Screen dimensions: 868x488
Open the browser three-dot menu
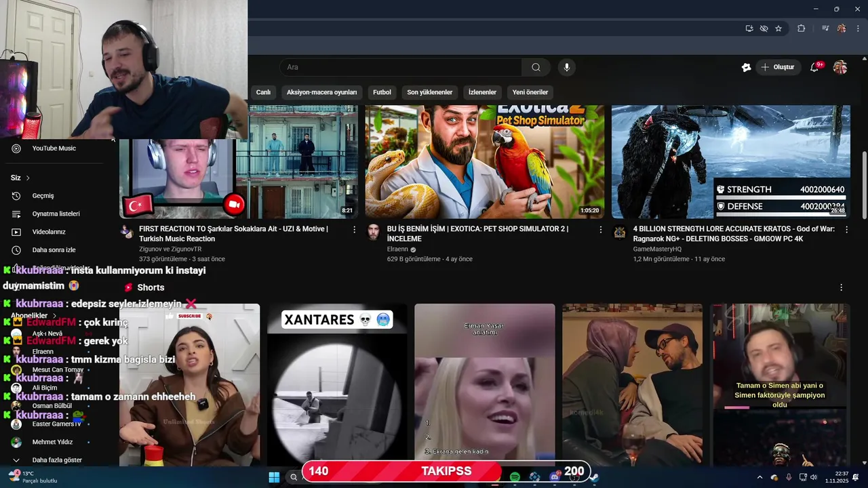pos(857,28)
